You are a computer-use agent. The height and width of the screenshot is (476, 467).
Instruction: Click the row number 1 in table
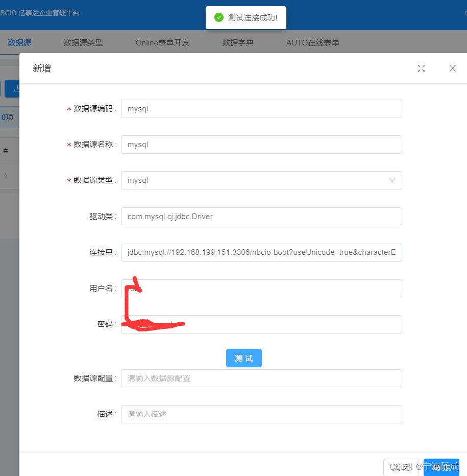[6, 177]
